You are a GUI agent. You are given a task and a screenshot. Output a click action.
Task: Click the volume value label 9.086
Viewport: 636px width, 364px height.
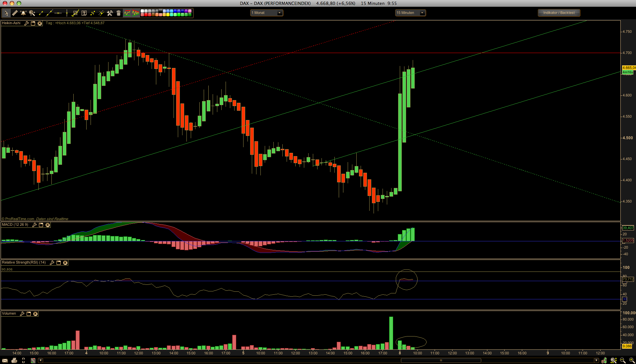click(x=627, y=346)
